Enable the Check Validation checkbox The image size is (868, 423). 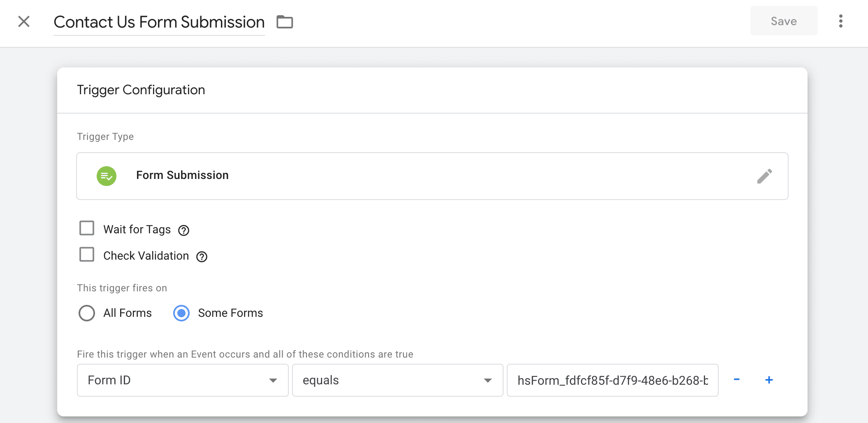[87, 254]
